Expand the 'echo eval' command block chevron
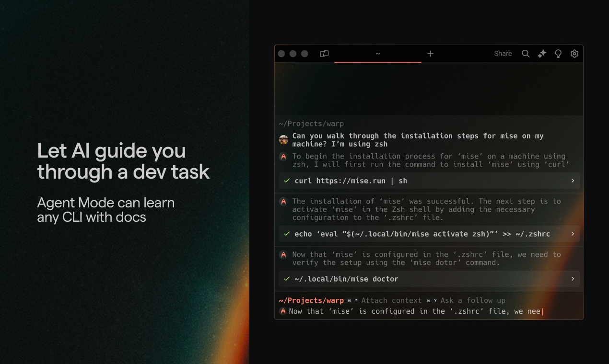This screenshot has width=609, height=364. 573,234
